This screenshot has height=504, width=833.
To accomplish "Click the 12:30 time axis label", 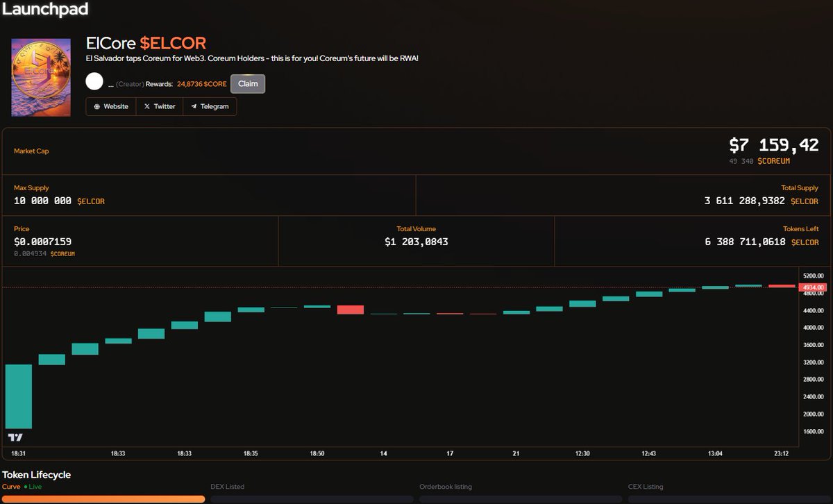I will pos(582,453).
